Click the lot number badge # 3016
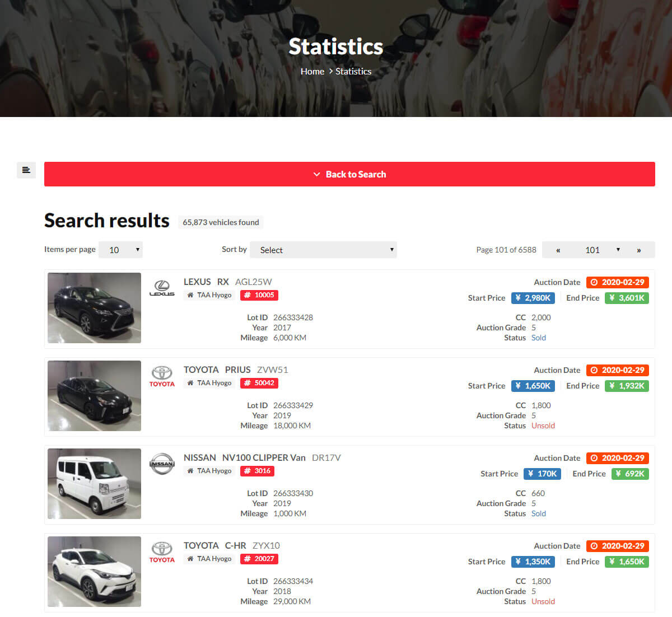The height and width of the screenshot is (617, 672). pyautogui.click(x=257, y=471)
